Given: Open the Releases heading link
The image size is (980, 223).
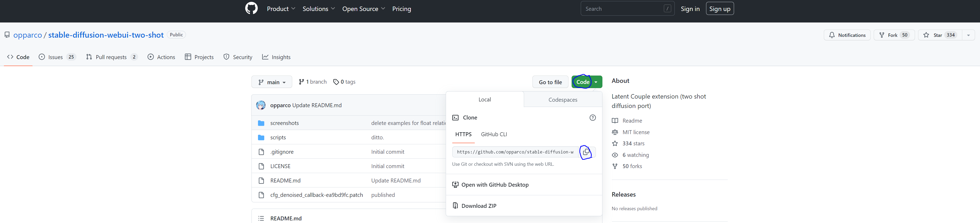Looking at the screenshot, I should point(624,195).
